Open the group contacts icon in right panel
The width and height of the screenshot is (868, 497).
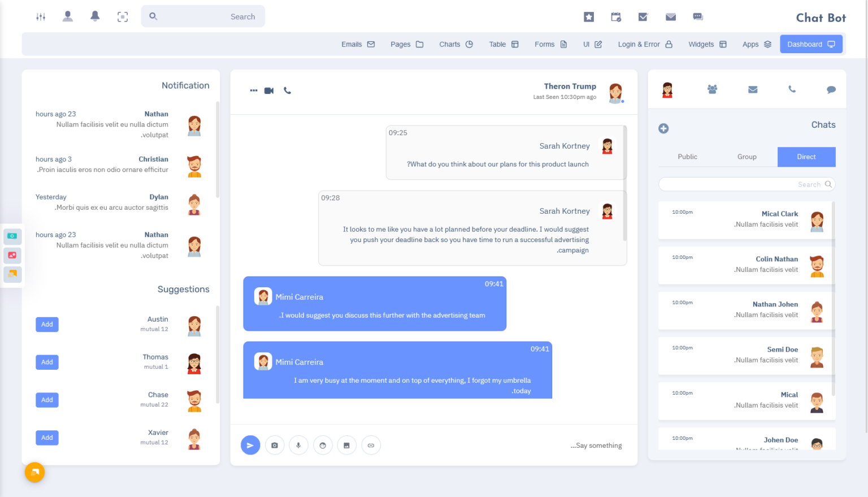coord(712,89)
